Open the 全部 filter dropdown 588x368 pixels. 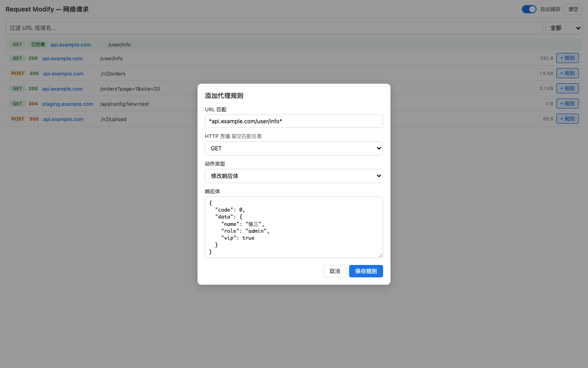tap(564, 28)
